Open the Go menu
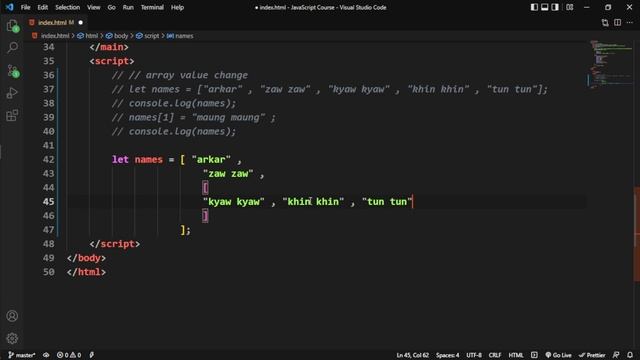Image resolution: width=640 pixels, height=360 pixels. click(111, 7)
